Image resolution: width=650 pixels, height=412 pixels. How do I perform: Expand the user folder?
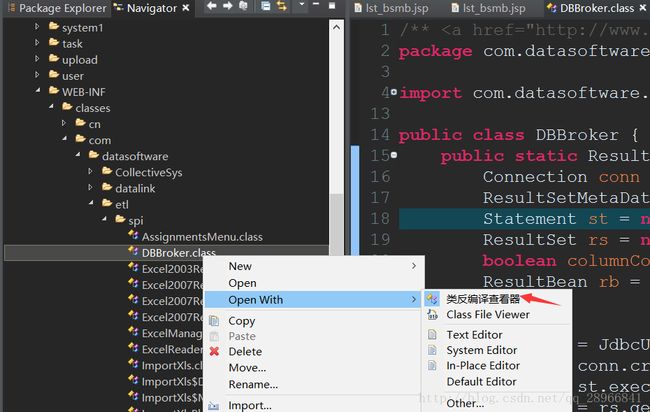coord(37,75)
